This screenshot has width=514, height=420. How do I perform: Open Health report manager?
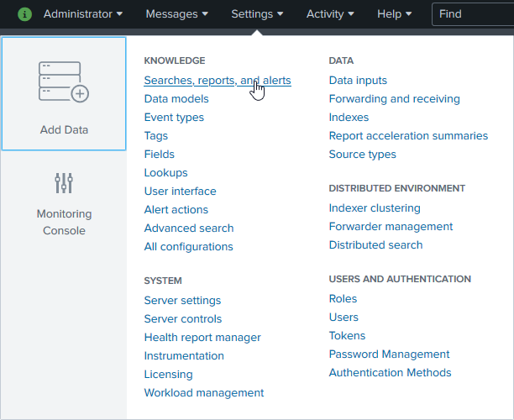(x=202, y=338)
